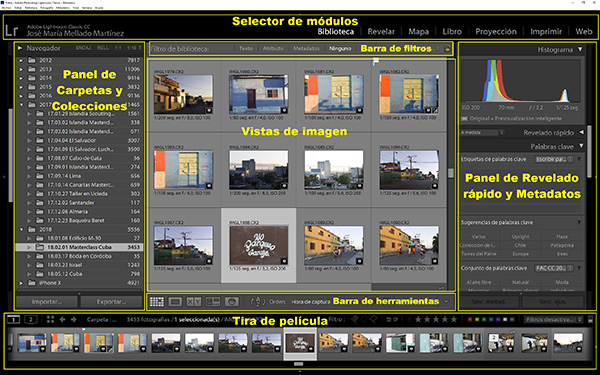The height and width of the screenshot is (375, 600).
Task: Open Filtros desactivados dropdown
Action: click(553, 320)
